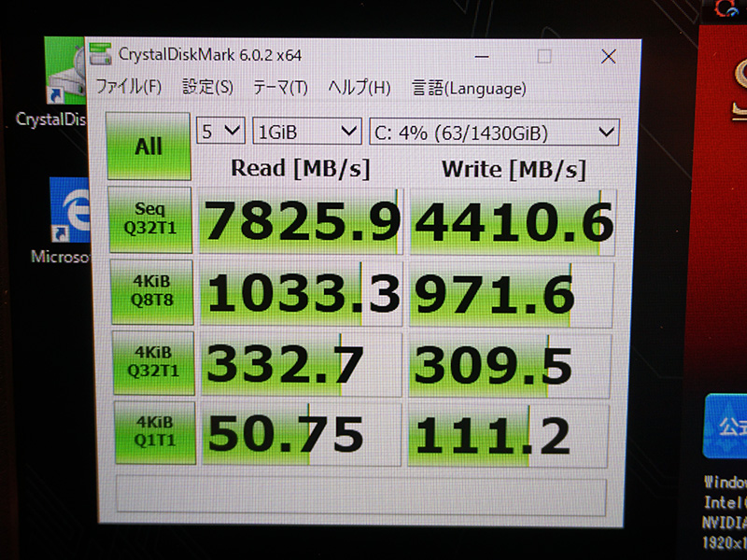Start the 4KiB Q32T1 benchmark
The height and width of the screenshot is (560, 747).
(153, 363)
